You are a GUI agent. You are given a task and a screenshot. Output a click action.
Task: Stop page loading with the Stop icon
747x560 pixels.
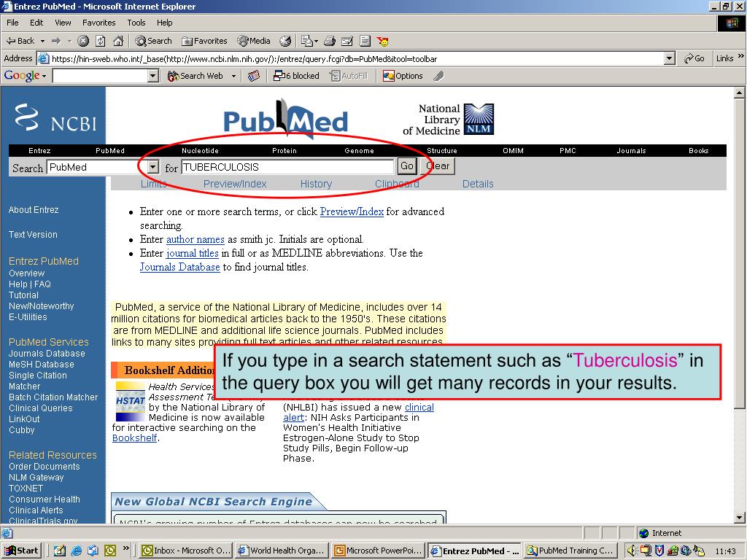[83, 41]
